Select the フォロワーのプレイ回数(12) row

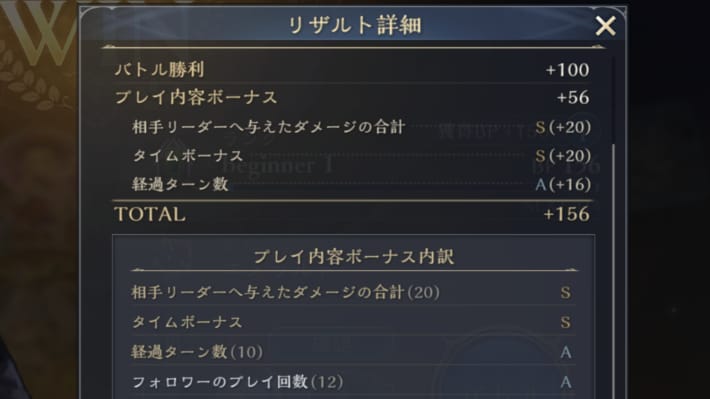point(352,382)
